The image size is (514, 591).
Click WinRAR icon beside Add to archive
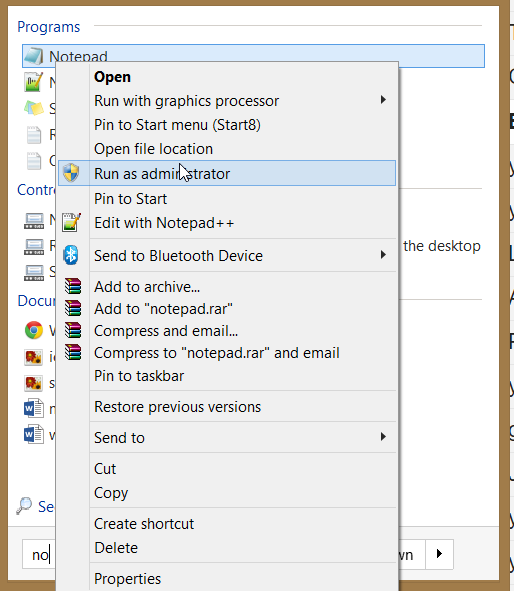coord(73,286)
